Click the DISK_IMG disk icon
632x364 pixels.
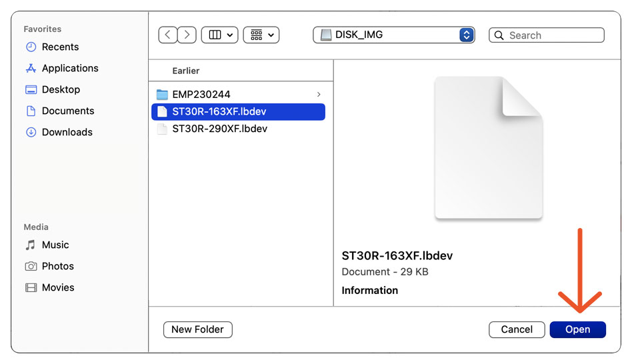326,35
